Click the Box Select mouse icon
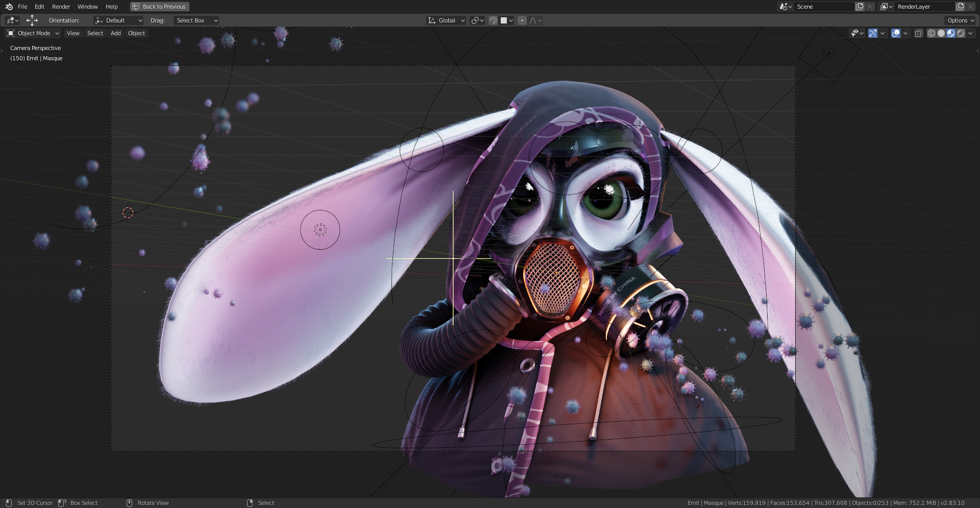This screenshot has height=508, width=980. (62, 503)
